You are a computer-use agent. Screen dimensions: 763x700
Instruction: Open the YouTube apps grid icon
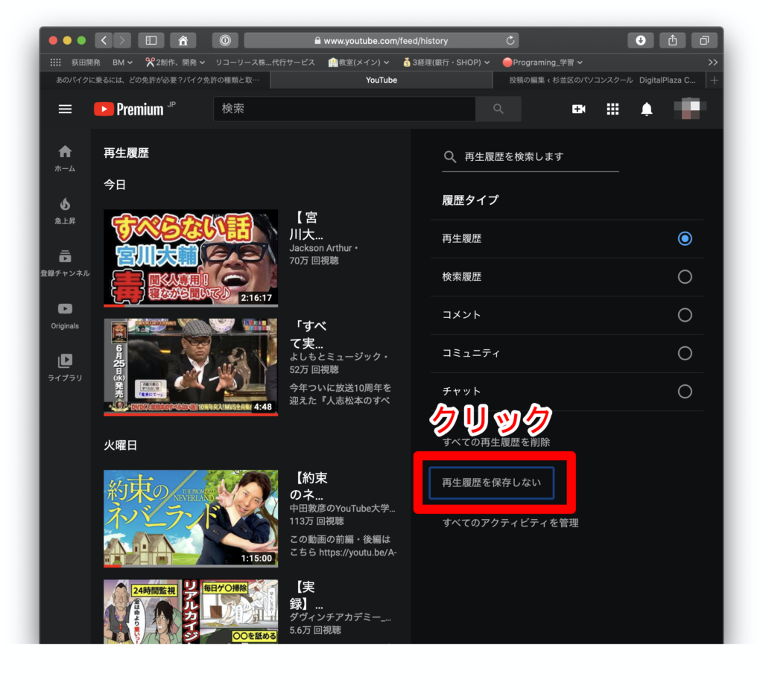click(x=612, y=109)
